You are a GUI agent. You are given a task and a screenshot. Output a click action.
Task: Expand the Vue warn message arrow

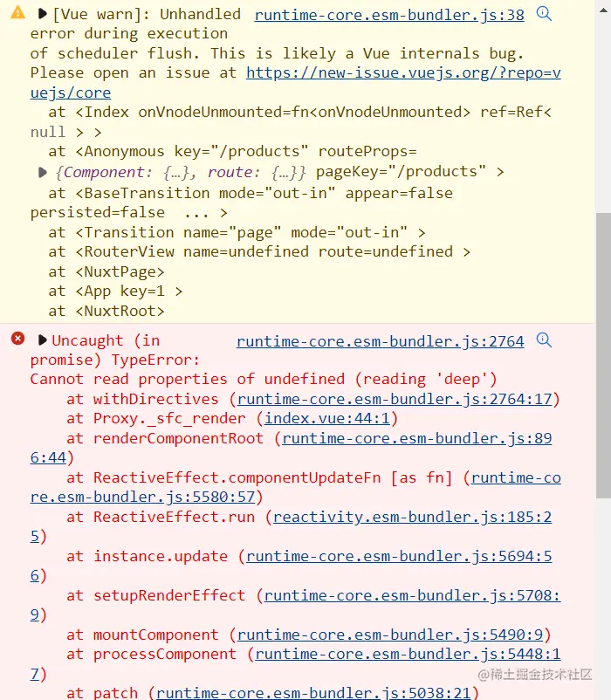pyautogui.click(x=43, y=14)
